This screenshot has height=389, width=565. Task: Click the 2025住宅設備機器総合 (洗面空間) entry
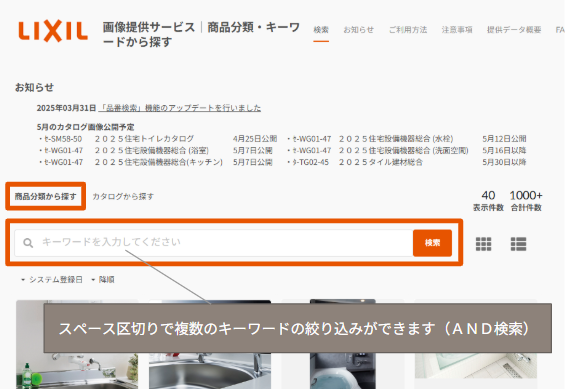coord(404,150)
